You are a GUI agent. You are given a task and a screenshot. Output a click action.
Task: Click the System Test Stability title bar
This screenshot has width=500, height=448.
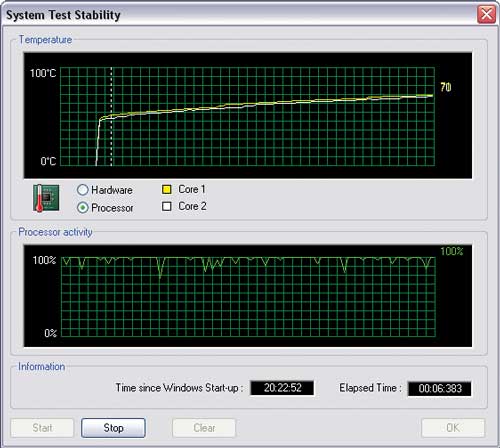tap(240, 15)
